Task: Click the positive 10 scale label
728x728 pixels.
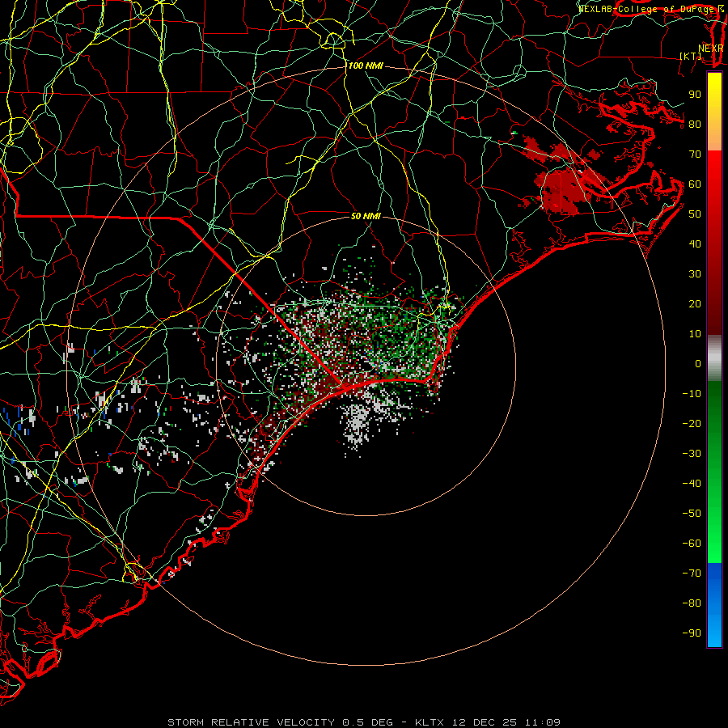Action: pos(695,334)
